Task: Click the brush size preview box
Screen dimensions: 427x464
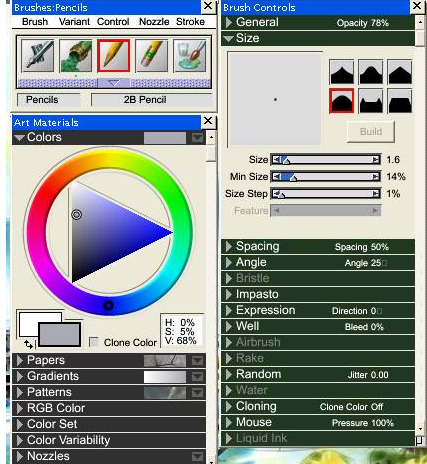Action: pyautogui.click(x=275, y=99)
